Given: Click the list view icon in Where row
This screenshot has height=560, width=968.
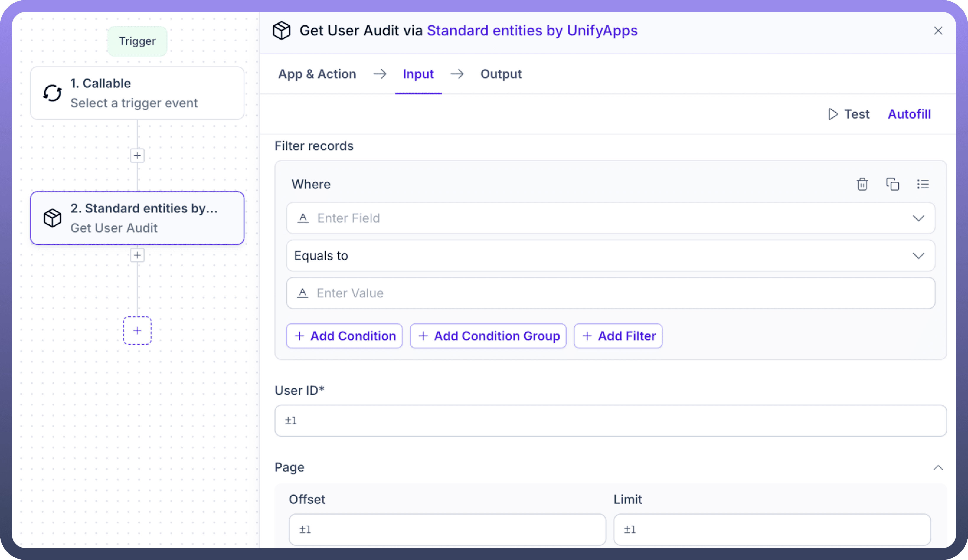Looking at the screenshot, I should (x=923, y=184).
